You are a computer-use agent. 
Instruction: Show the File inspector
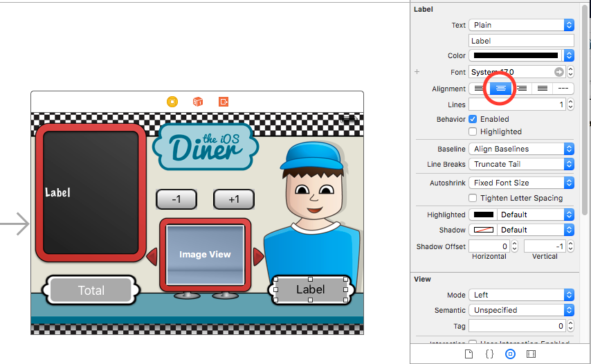coord(469,354)
